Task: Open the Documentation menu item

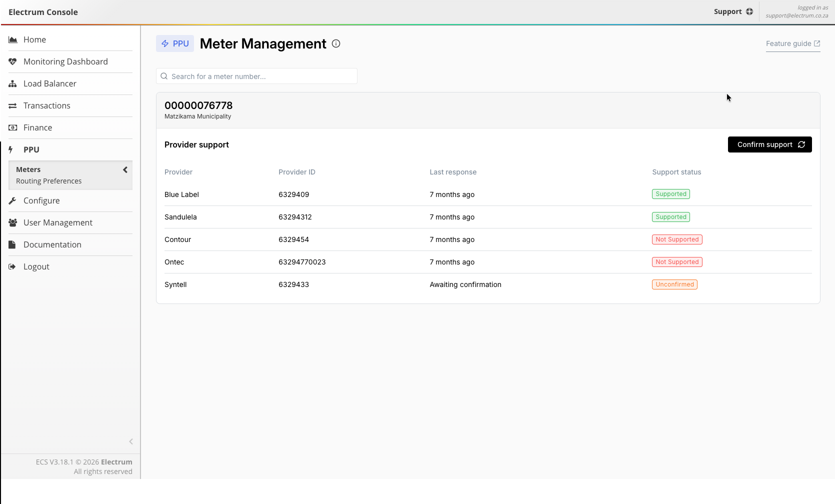Action: [x=52, y=244]
